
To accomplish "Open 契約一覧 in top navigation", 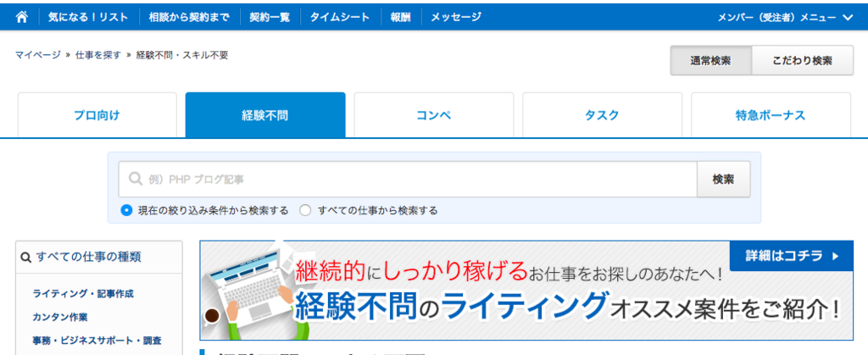I will pyautogui.click(x=270, y=17).
